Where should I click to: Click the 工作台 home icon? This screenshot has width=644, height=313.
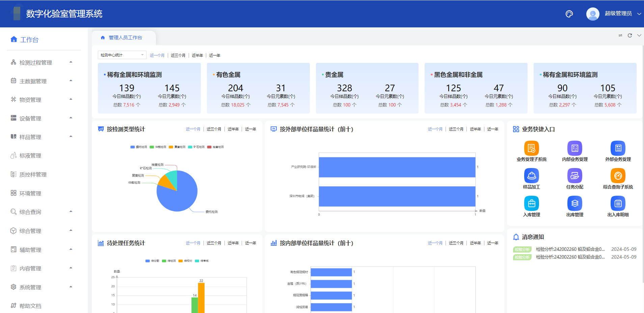point(14,39)
